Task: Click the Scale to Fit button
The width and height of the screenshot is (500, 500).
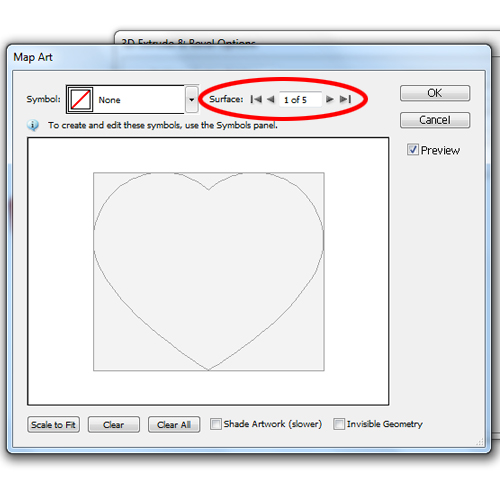Action: pyautogui.click(x=53, y=425)
